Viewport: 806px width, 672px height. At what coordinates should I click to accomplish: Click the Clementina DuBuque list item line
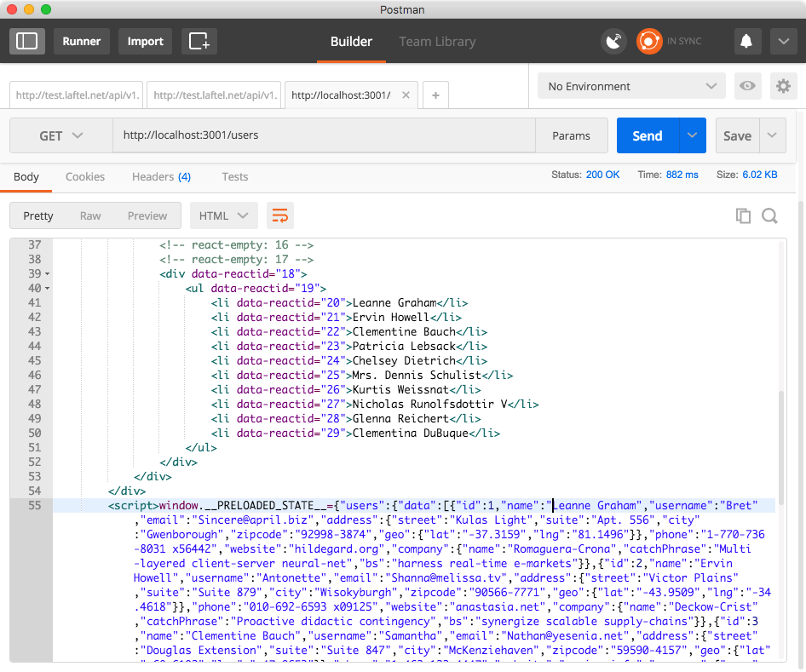tap(355, 434)
